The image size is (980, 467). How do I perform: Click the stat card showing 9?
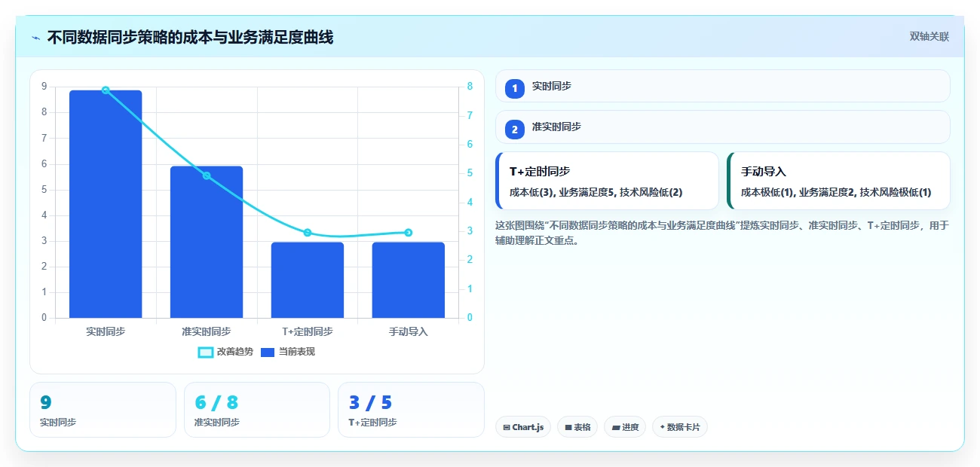[103, 410]
